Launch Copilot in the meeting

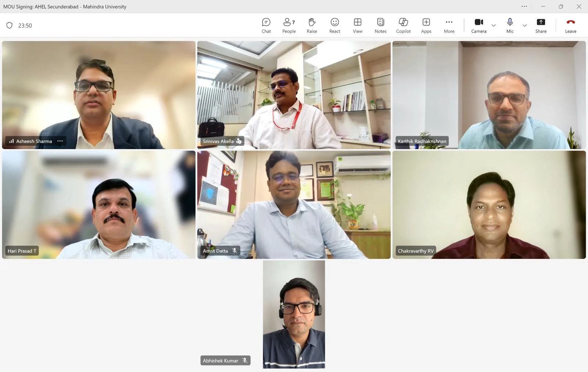pos(403,26)
